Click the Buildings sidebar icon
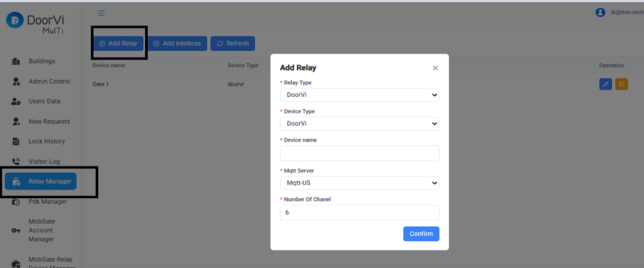 (16, 61)
